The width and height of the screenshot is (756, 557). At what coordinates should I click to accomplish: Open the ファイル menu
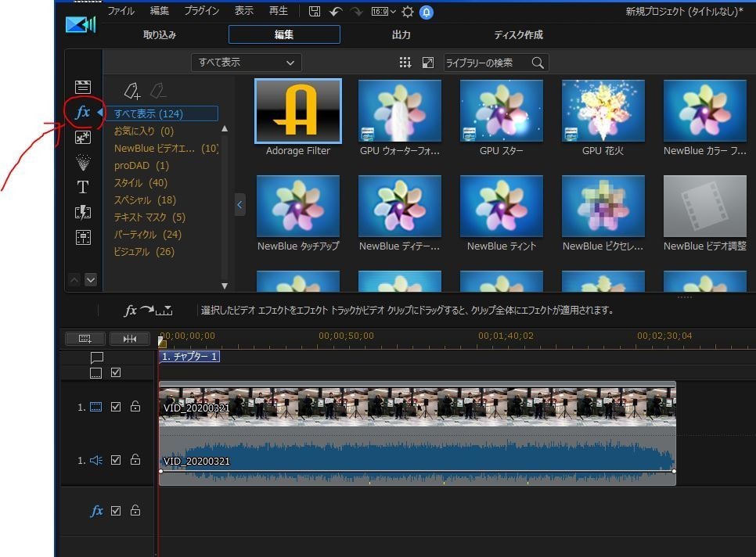point(121,11)
